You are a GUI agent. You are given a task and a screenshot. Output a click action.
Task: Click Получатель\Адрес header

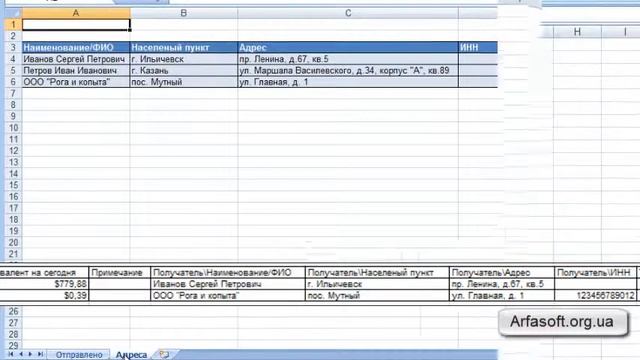pos(502,273)
